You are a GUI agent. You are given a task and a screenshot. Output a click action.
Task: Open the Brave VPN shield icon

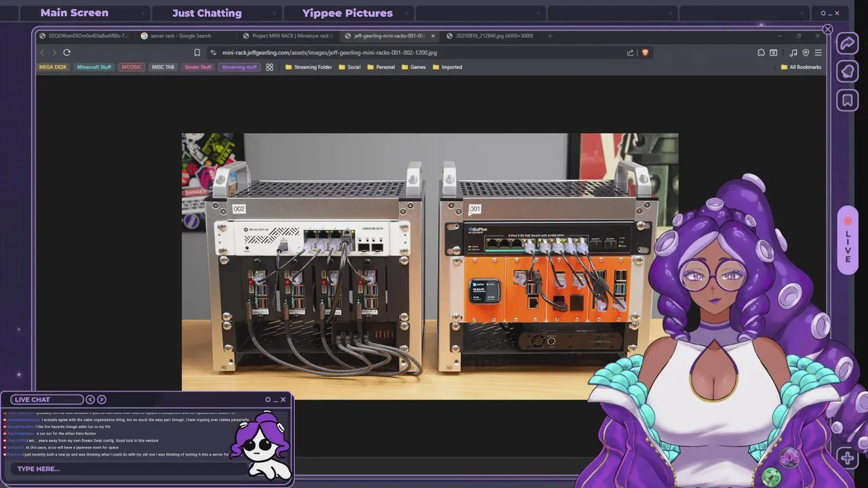806,52
